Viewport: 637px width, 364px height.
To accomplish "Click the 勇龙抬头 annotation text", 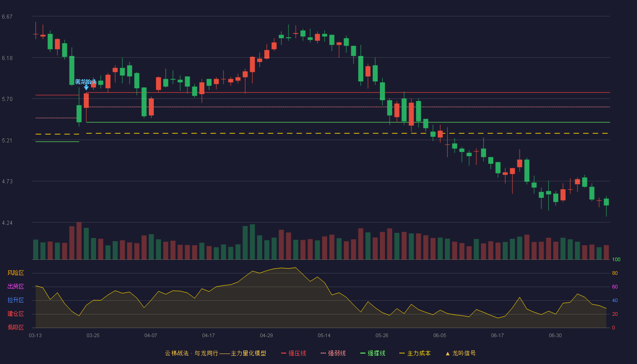I will click(x=86, y=81).
